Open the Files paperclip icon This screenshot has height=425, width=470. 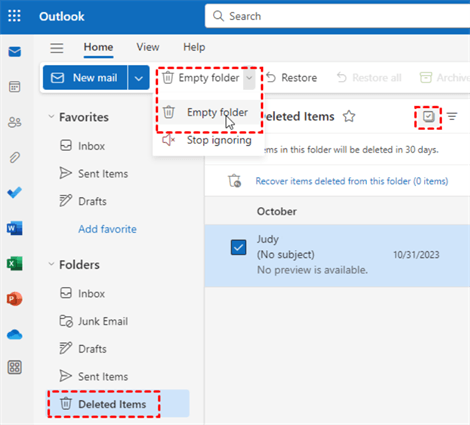[15, 157]
